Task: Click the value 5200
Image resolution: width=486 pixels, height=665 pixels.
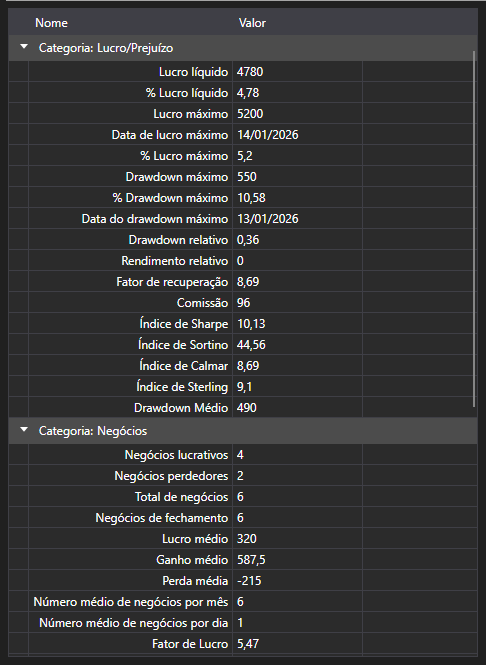Action: tap(250, 114)
